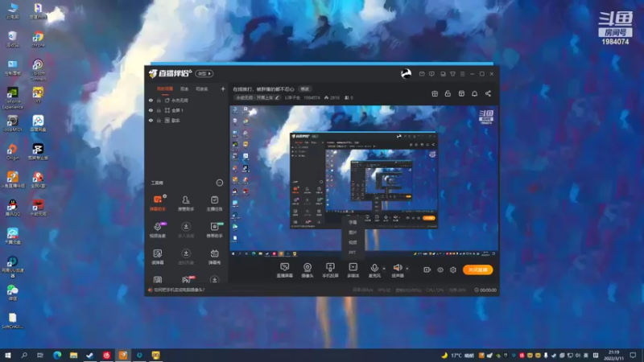644x362 pixels.
Task: Click the small gear on the 弹幕助手 tool
Action: click(165, 196)
